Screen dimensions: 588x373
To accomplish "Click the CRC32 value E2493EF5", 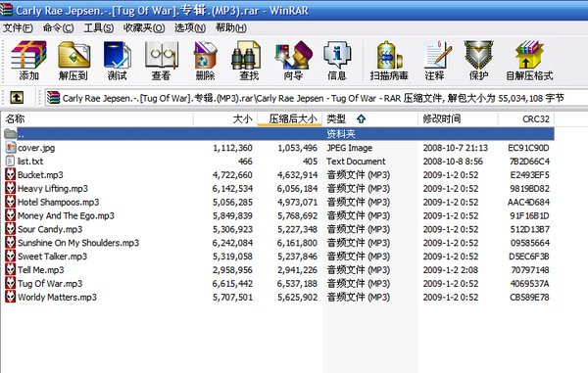I will click(529, 175).
